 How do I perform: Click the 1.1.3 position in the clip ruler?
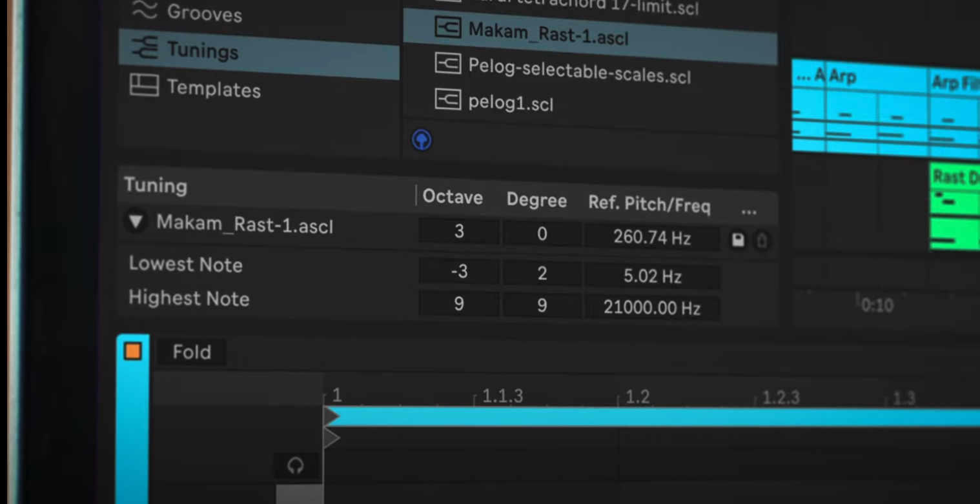(x=502, y=396)
